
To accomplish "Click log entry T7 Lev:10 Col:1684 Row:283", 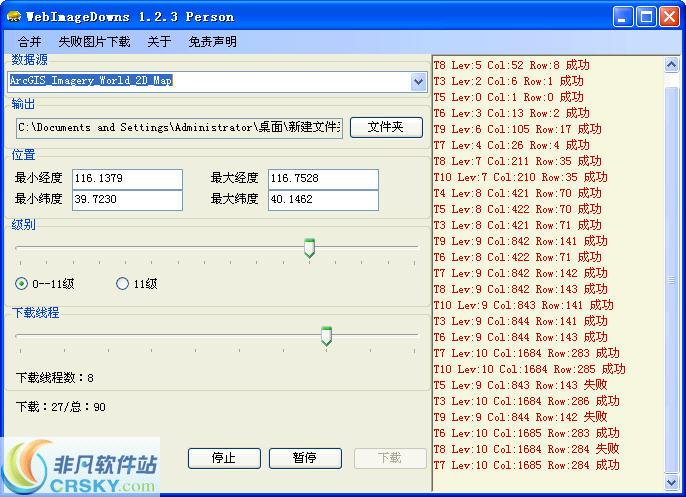I will [x=527, y=353].
